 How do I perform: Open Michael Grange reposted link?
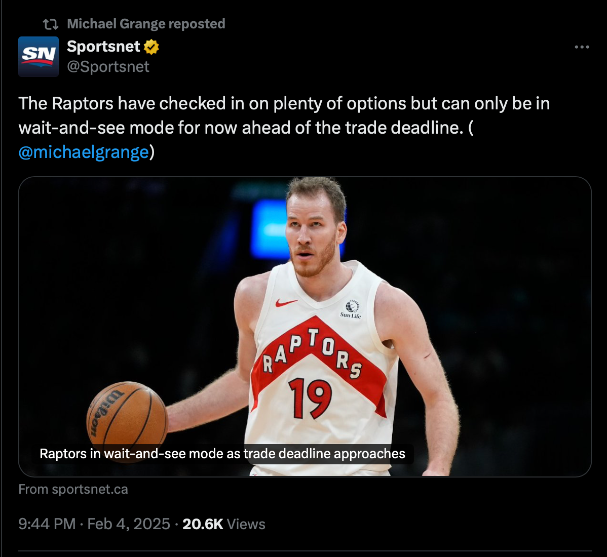point(146,24)
